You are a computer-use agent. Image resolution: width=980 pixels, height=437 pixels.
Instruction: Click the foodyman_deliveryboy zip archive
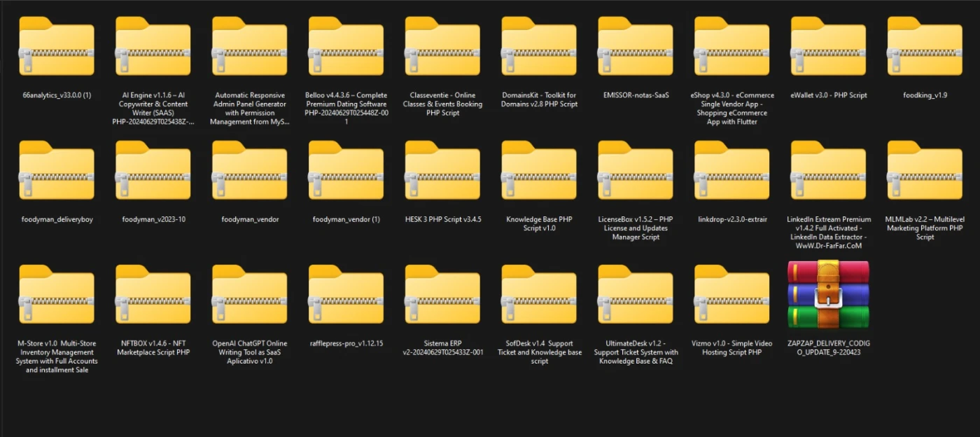click(57, 171)
